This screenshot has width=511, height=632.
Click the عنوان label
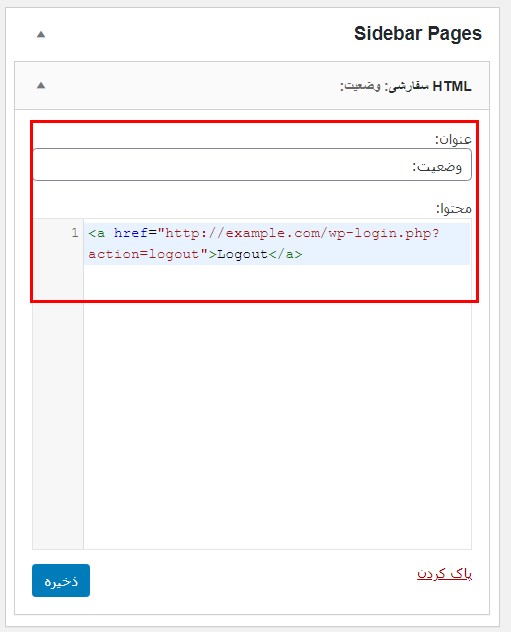453,139
